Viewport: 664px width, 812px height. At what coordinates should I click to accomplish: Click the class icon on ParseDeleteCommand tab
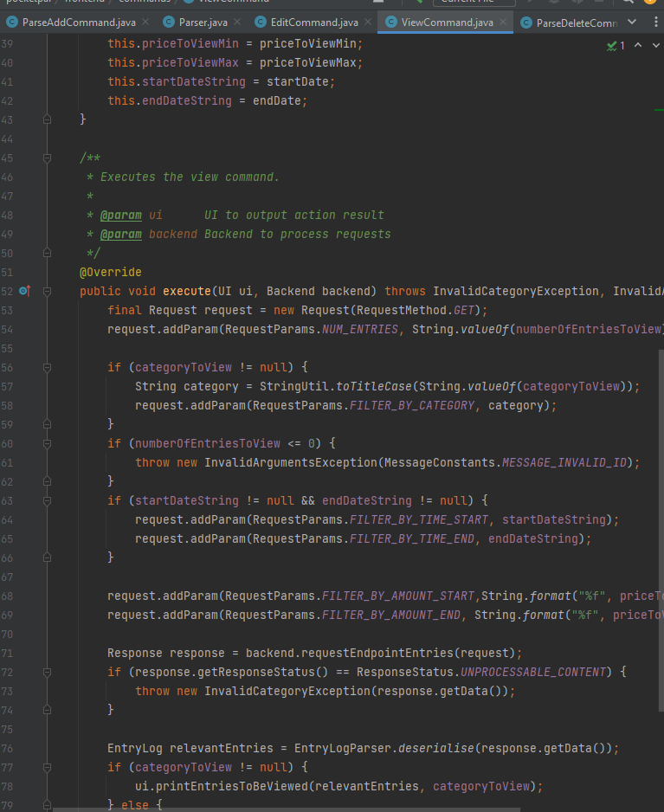(526, 23)
